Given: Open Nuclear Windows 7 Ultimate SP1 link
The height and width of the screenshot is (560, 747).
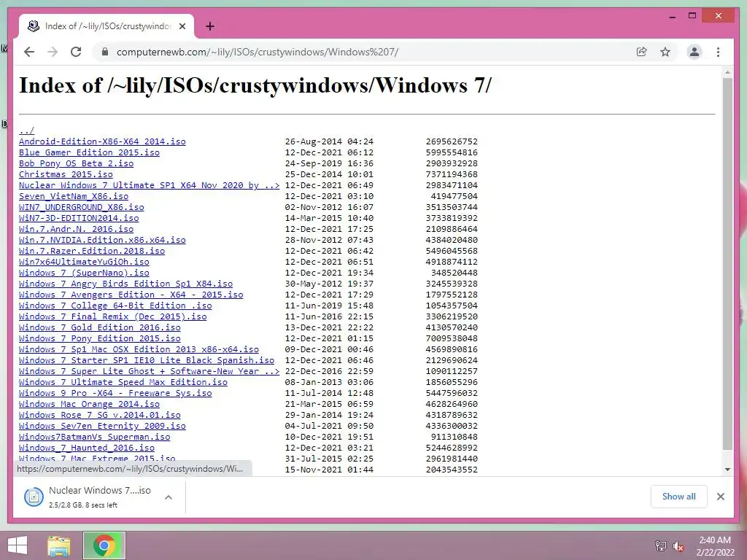Looking at the screenshot, I should coord(149,185).
